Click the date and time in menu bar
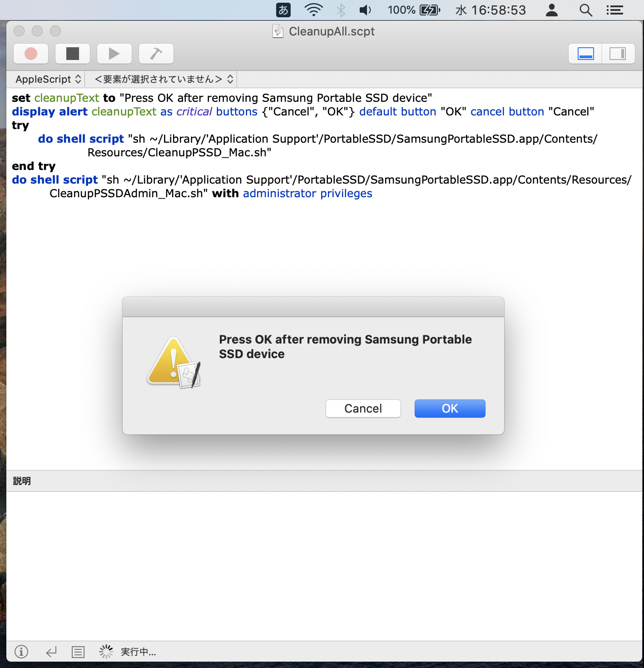Viewport: 644px width, 668px height. point(490,10)
